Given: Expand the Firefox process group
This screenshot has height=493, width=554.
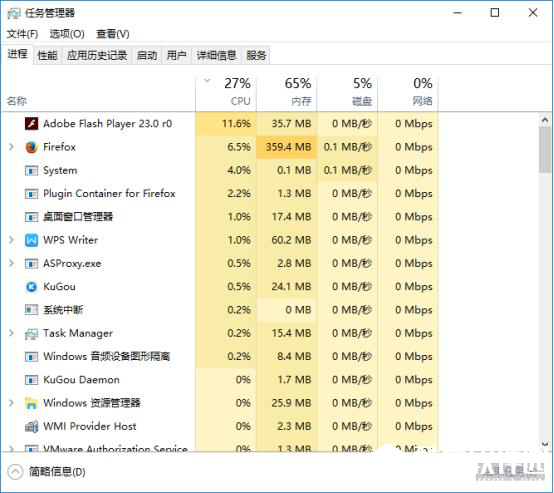Looking at the screenshot, I should tap(11, 147).
